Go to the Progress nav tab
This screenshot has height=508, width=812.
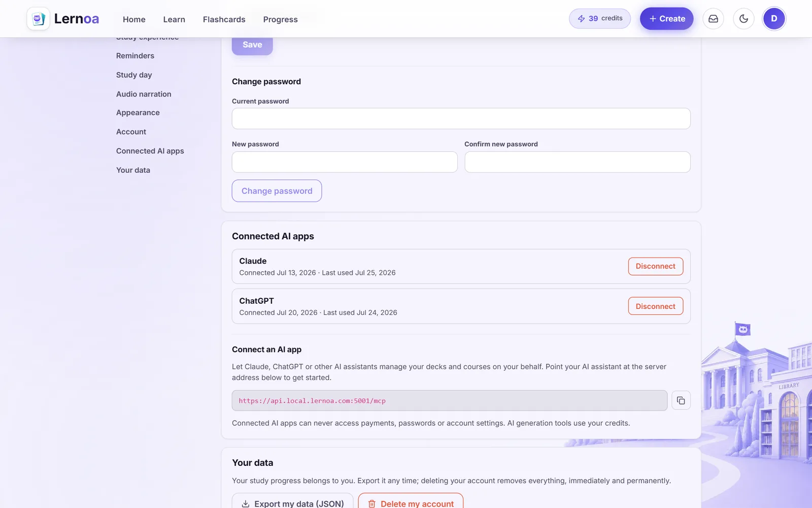pyautogui.click(x=280, y=19)
